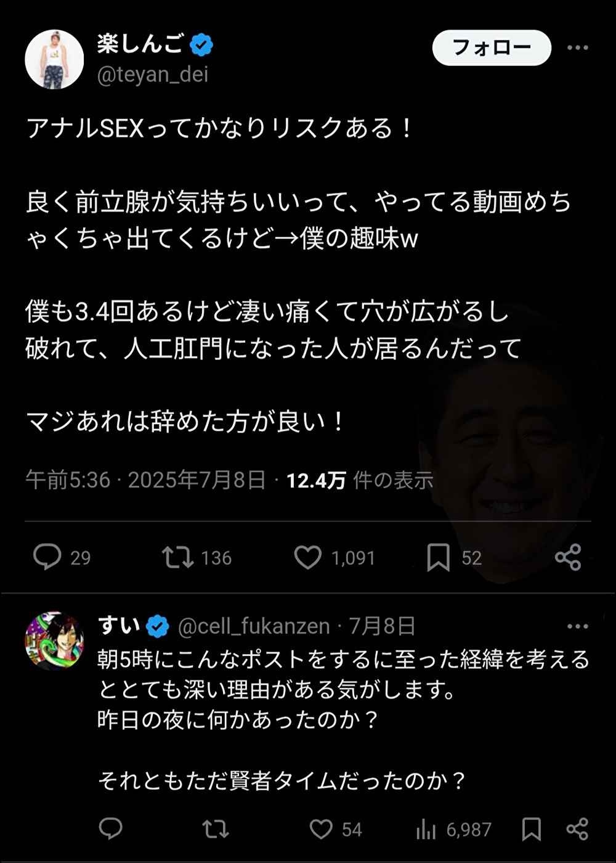Click the blue verified badge beside 楽しんご

click(201, 44)
